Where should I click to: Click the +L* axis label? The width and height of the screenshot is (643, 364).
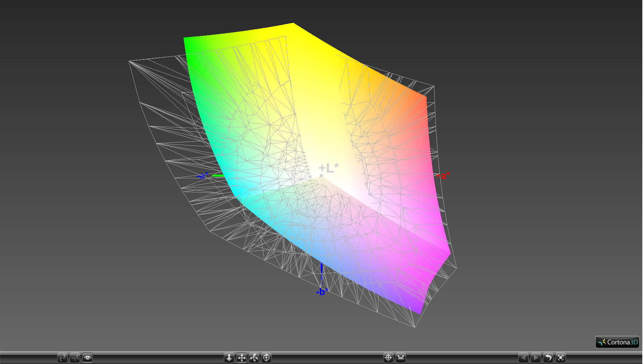329,168
